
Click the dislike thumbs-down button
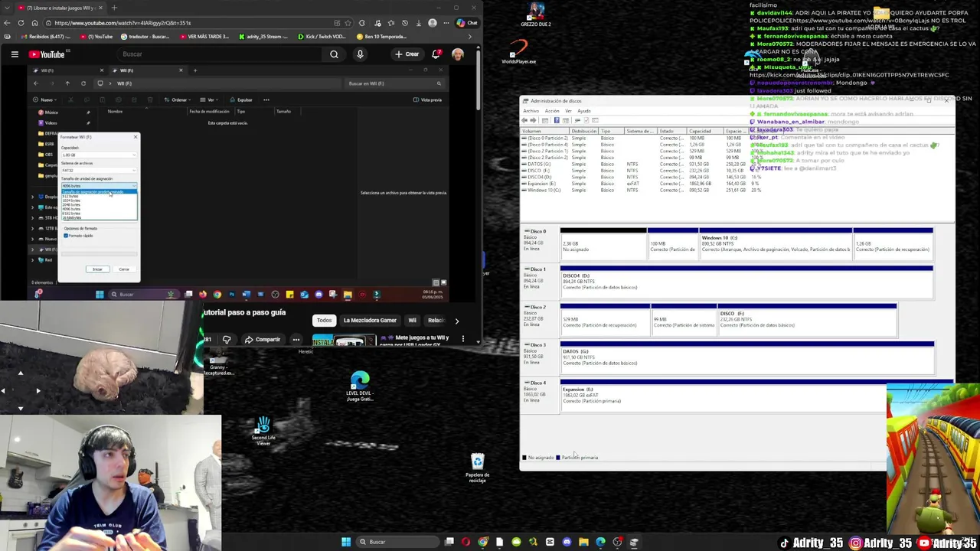tap(227, 340)
